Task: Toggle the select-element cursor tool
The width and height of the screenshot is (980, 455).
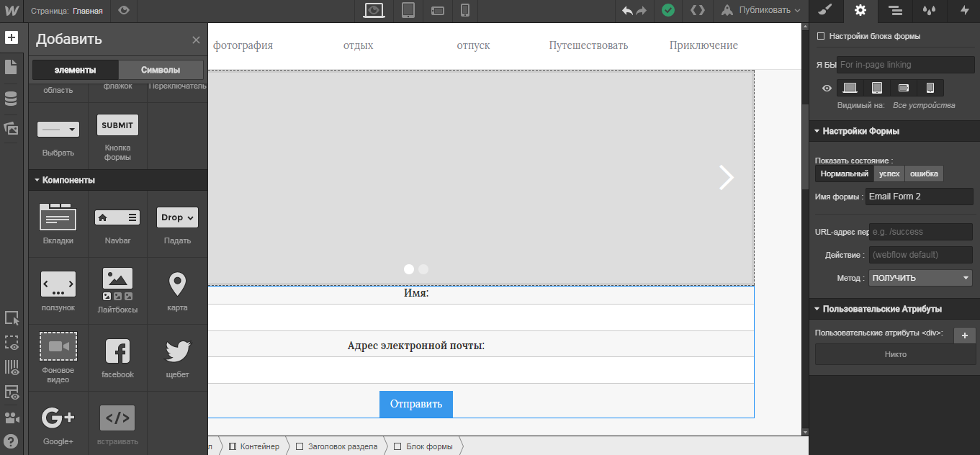Action: pyautogui.click(x=11, y=317)
